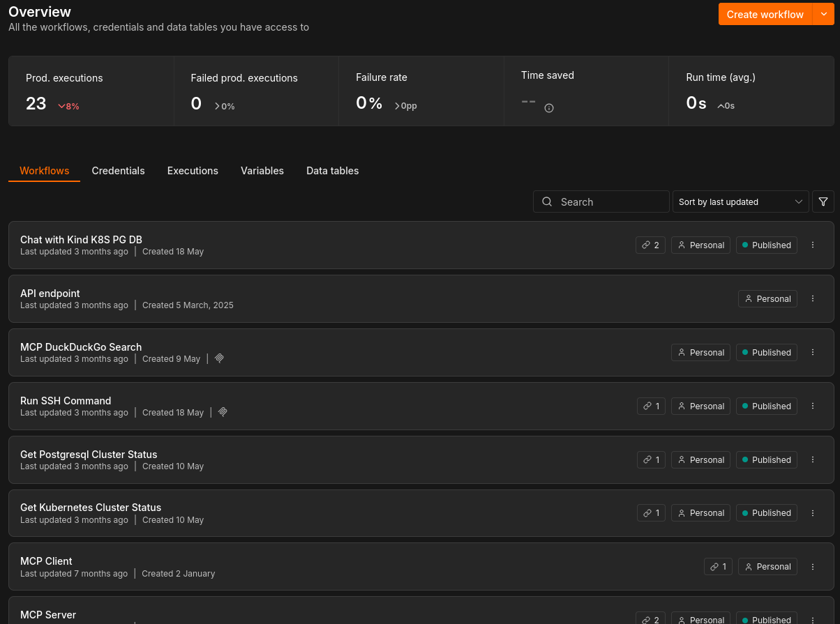Viewport: 840px width, 624px height.
Task: Click the red 8% executions trend indicator
Action: (x=68, y=106)
